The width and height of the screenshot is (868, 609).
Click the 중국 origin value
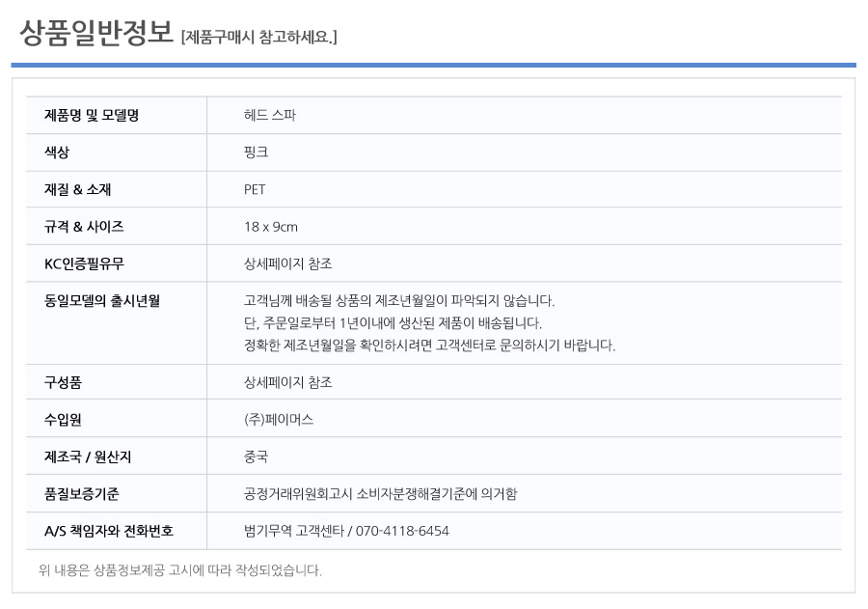click(x=256, y=457)
